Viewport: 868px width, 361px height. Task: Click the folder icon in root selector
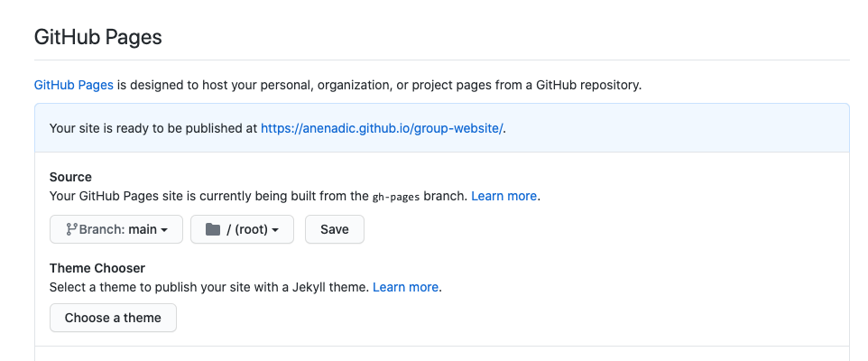pyautogui.click(x=213, y=229)
